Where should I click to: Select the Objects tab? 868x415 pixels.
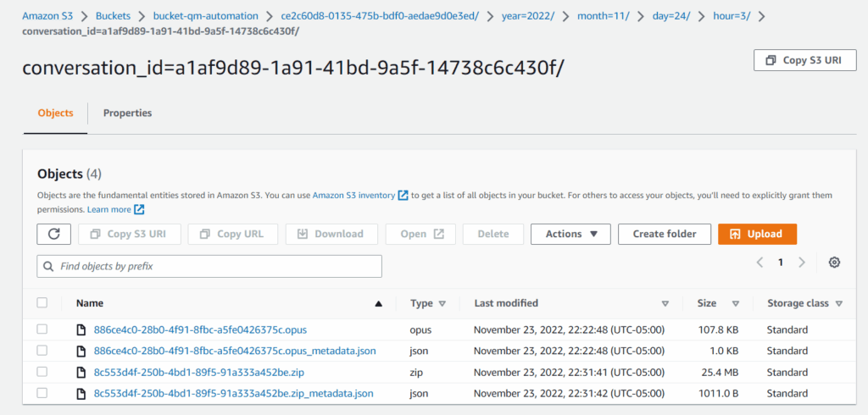[56, 113]
